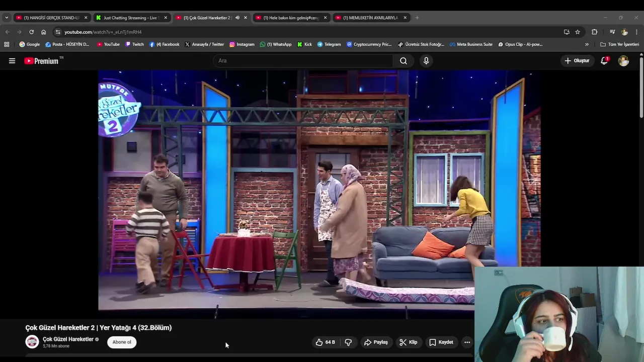The height and width of the screenshot is (362, 644).
Task: Click the Oluştur create button
Action: point(577,61)
